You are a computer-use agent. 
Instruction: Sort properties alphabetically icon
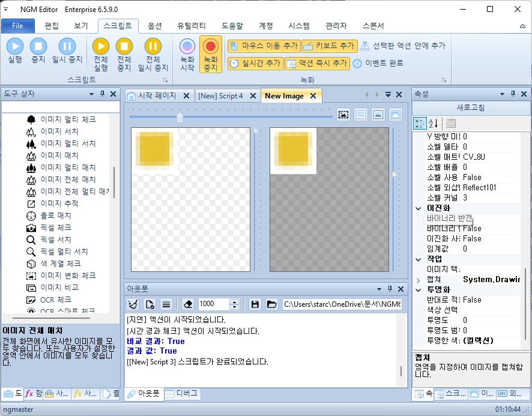click(x=434, y=123)
